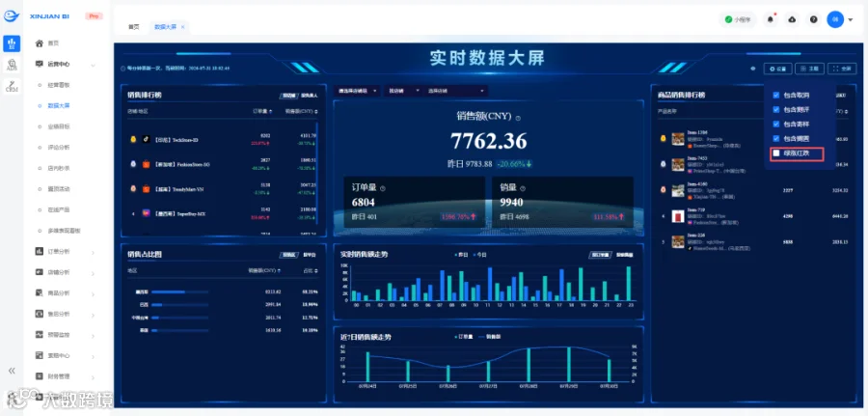Click the 售后分析 sidebar icon
Image resolution: width=868 pixels, height=416 pixels.
coord(39,314)
